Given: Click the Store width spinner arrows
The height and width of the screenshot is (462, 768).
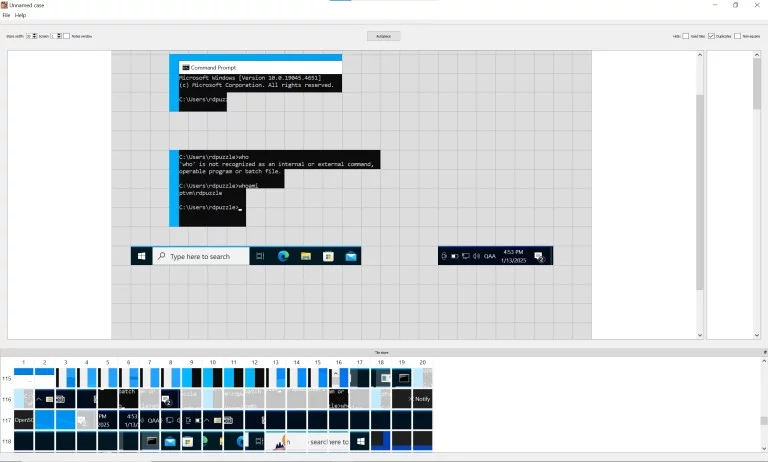Looking at the screenshot, I should tap(35, 36).
